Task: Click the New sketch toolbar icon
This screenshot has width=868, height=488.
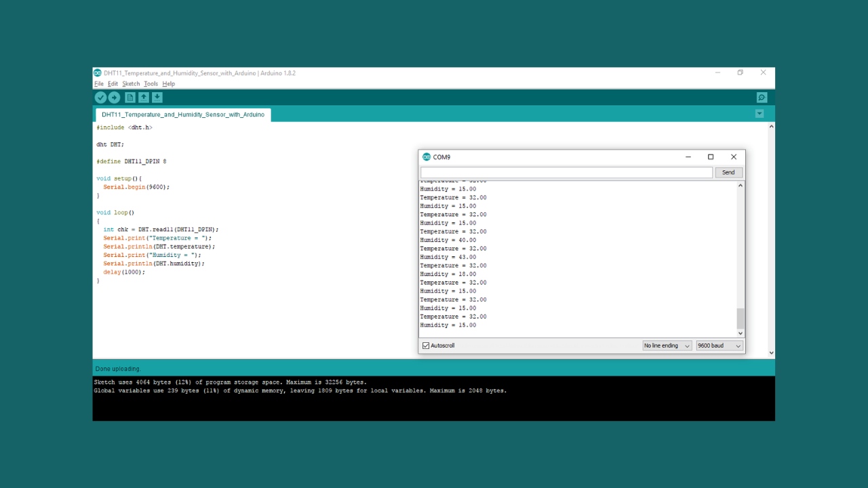Action: click(130, 98)
